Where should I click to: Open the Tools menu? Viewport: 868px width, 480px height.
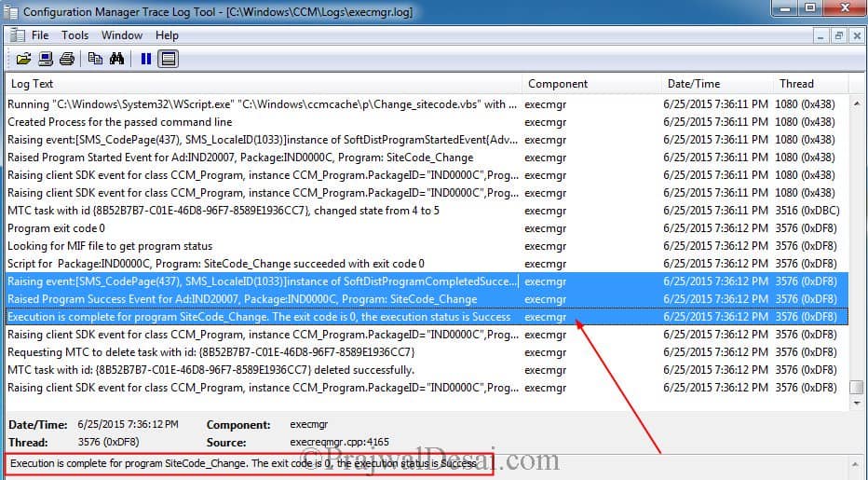click(75, 35)
